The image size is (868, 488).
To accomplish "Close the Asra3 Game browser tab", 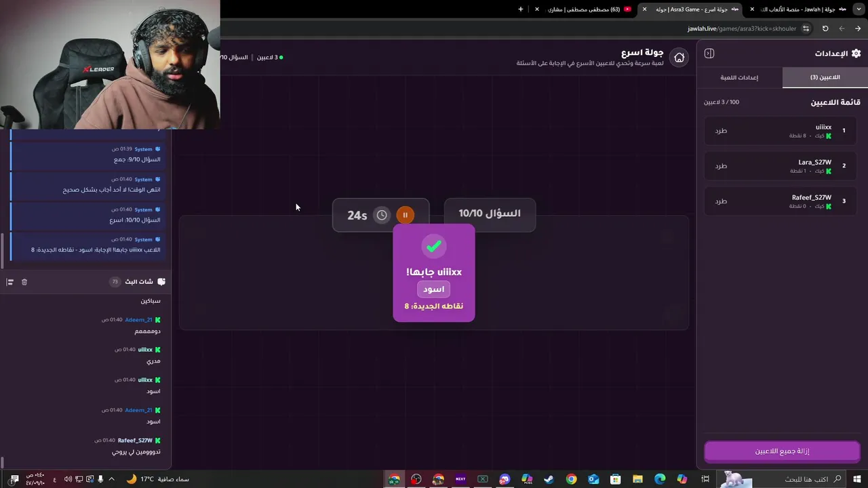I will 644,9.
